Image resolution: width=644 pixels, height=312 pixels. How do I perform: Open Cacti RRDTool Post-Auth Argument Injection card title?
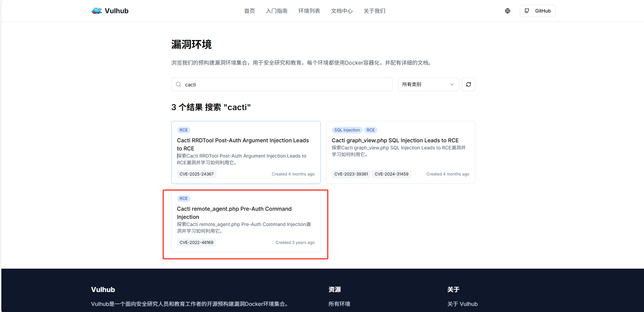pos(243,144)
